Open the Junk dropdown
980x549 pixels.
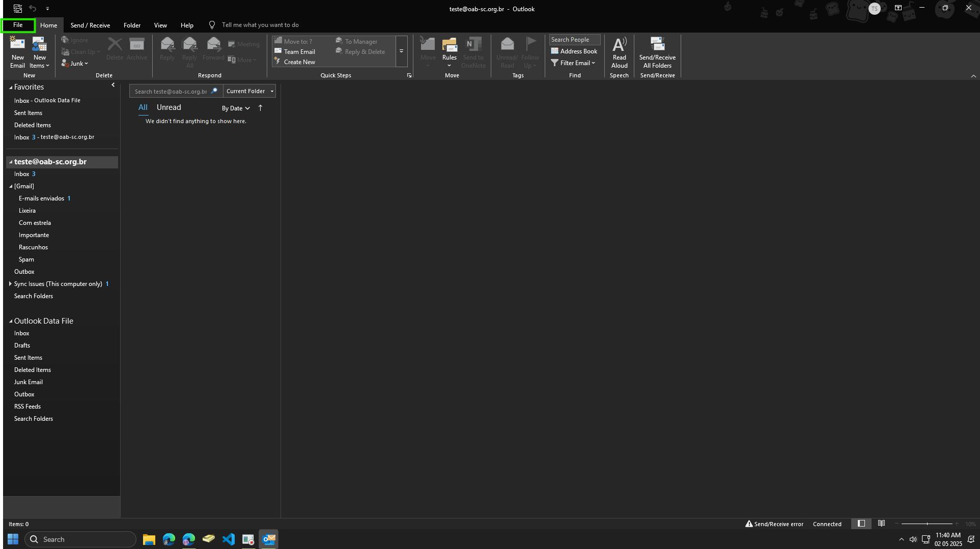pos(75,63)
